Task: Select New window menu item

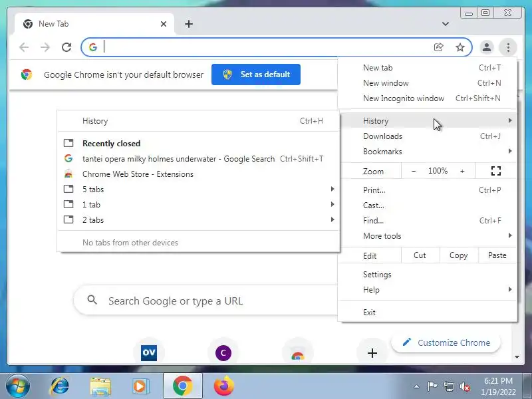Action: click(x=428, y=82)
